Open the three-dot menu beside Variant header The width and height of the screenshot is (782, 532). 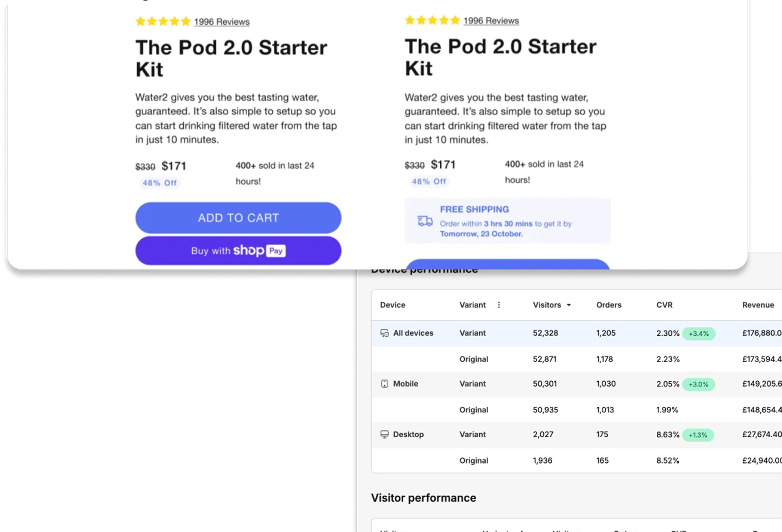pyautogui.click(x=499, y=305)
